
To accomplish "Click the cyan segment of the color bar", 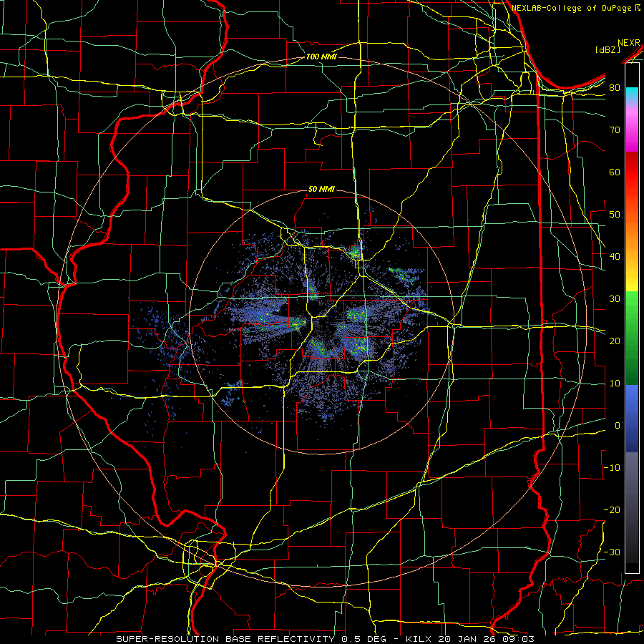I will (632, 94).
